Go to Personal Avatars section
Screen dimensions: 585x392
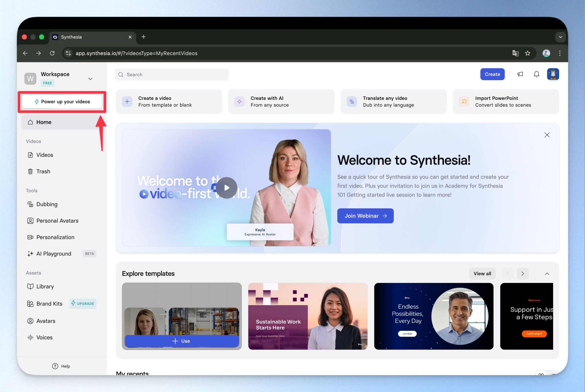click(57, 221)
